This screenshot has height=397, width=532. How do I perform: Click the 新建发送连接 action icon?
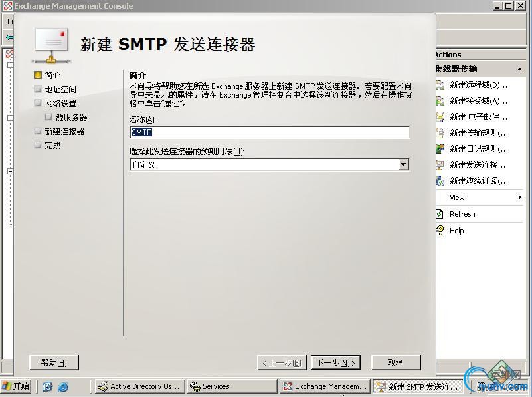coord(440,165)
